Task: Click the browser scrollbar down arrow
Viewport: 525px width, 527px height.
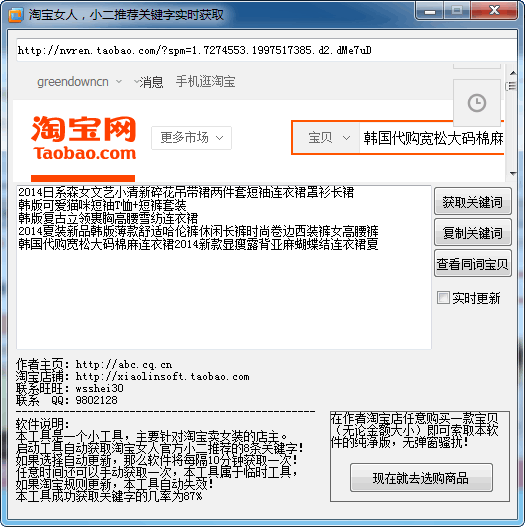Action: click(513, 174)
